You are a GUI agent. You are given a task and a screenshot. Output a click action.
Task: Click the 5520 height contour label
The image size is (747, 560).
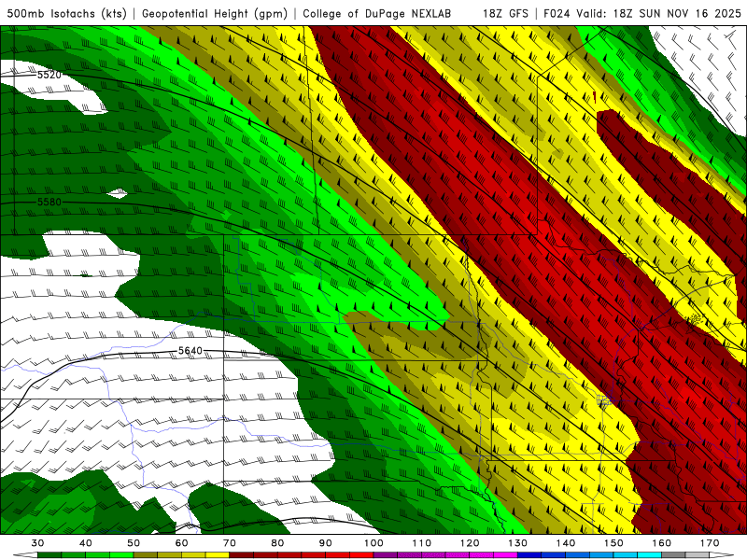(x=49, y=75)
